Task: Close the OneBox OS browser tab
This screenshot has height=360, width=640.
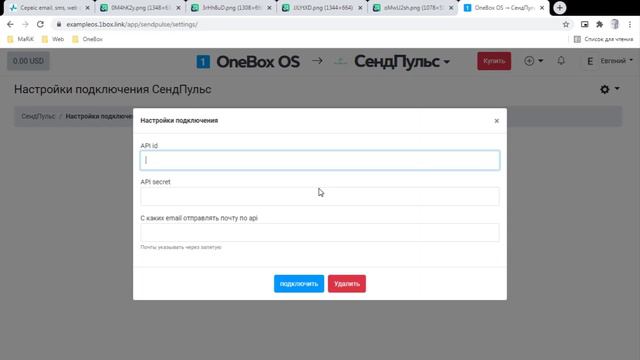Action: 542,8
